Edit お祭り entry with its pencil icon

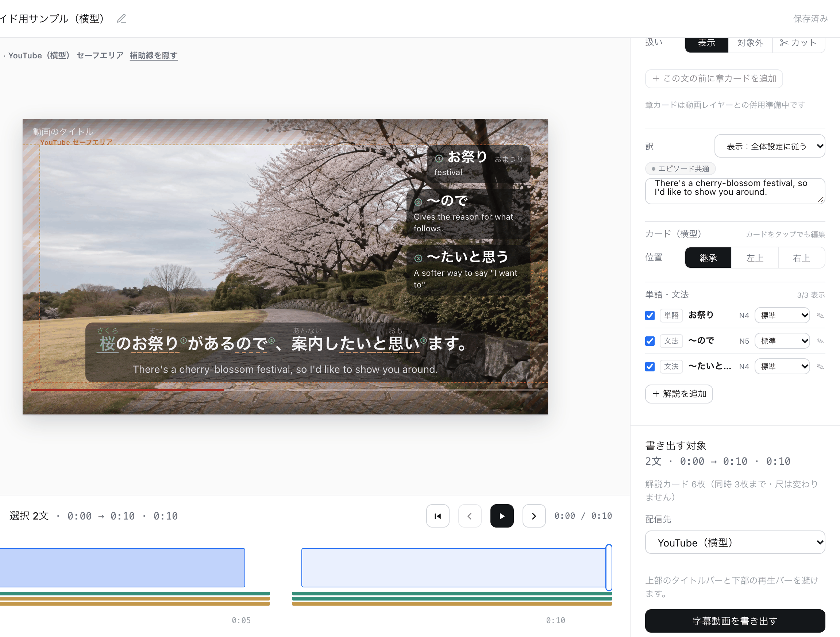pyautogui.click(x=820, y=316)
